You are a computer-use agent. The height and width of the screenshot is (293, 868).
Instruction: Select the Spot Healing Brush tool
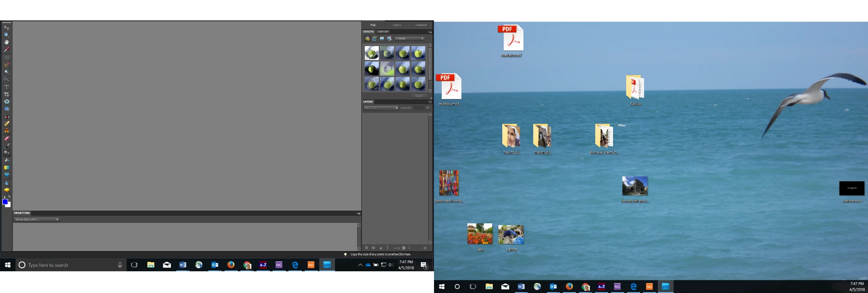(x=6, y=123)
